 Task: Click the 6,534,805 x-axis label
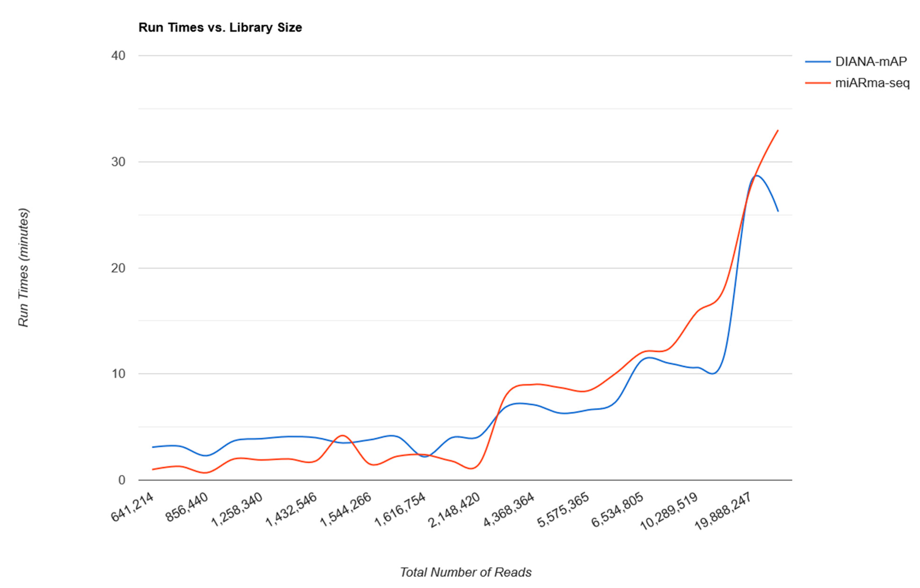618,510
